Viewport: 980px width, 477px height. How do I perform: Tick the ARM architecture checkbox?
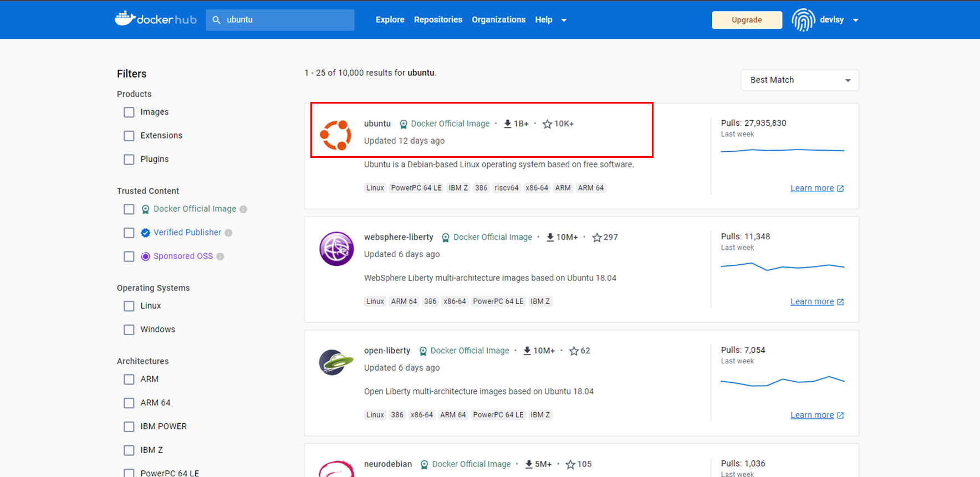129,379
